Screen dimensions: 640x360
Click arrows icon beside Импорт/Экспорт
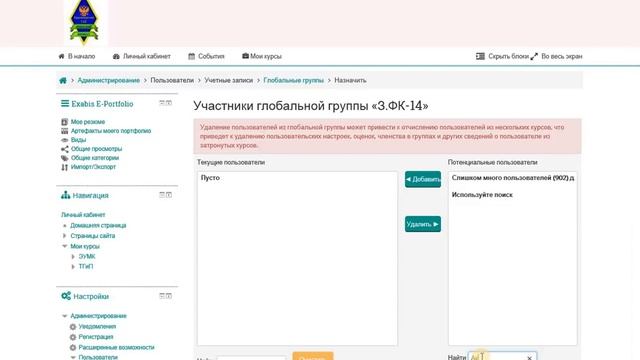(64, 167)
